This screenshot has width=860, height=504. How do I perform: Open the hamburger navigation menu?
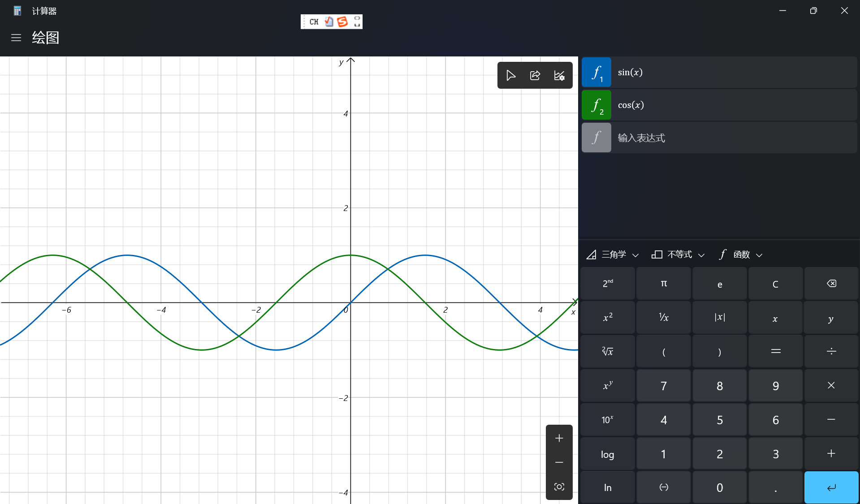(16, 38)
